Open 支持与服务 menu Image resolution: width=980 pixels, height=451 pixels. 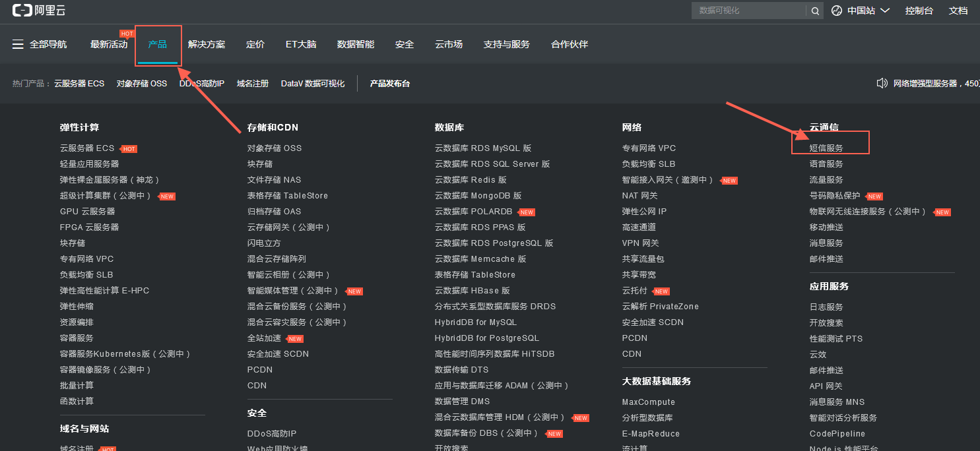[x=507, y=44]
